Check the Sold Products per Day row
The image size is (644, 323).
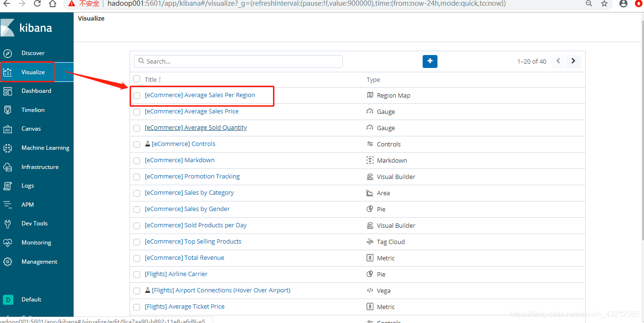[x=137, y=226]
